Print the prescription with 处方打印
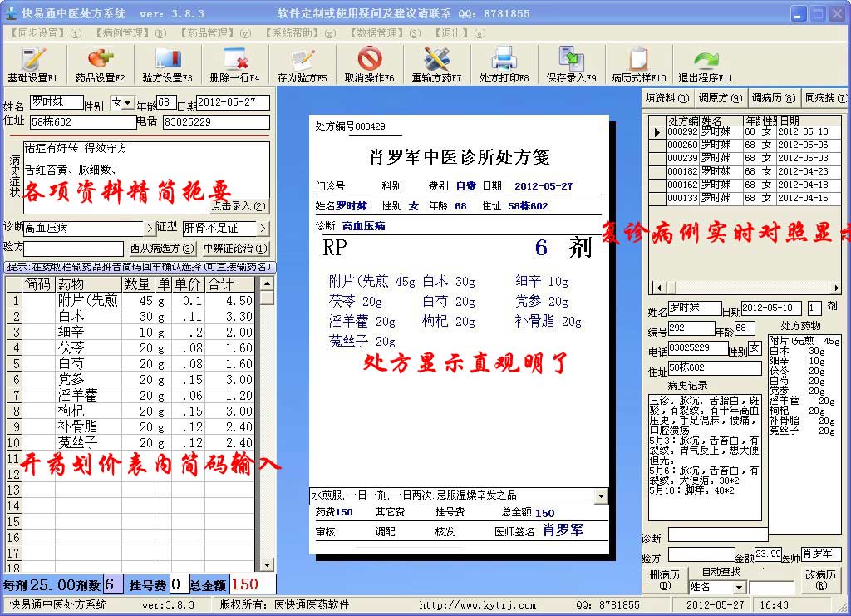Screen dimensions: 851x616 coord(504,64)
